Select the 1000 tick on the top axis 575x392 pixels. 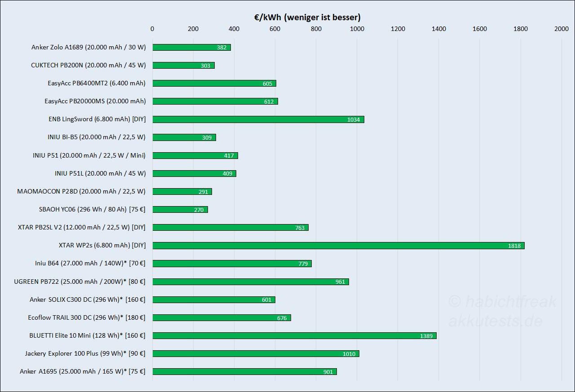(357, 29)
